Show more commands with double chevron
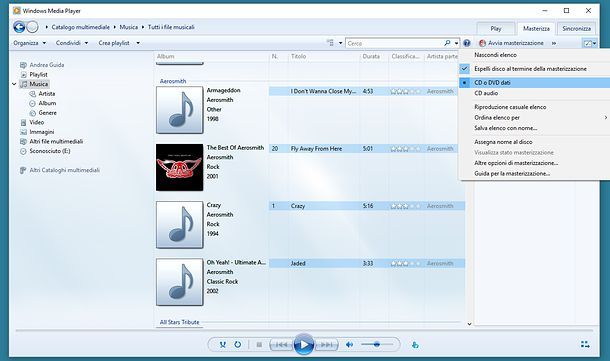 point(554,43)
